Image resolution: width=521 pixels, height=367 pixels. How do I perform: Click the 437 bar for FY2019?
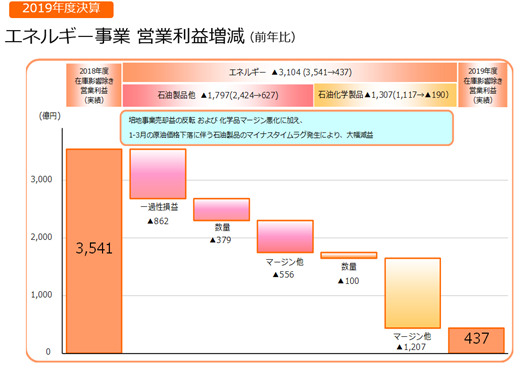point(476,340)
